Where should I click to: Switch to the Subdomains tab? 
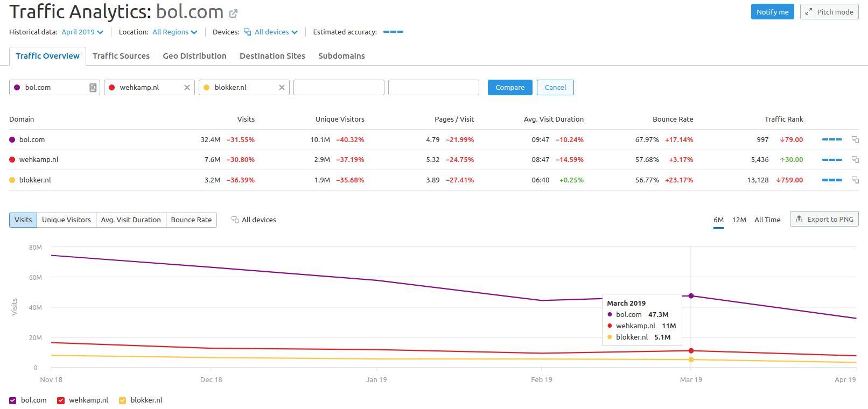pyautogui.click(x=341, y=56)
